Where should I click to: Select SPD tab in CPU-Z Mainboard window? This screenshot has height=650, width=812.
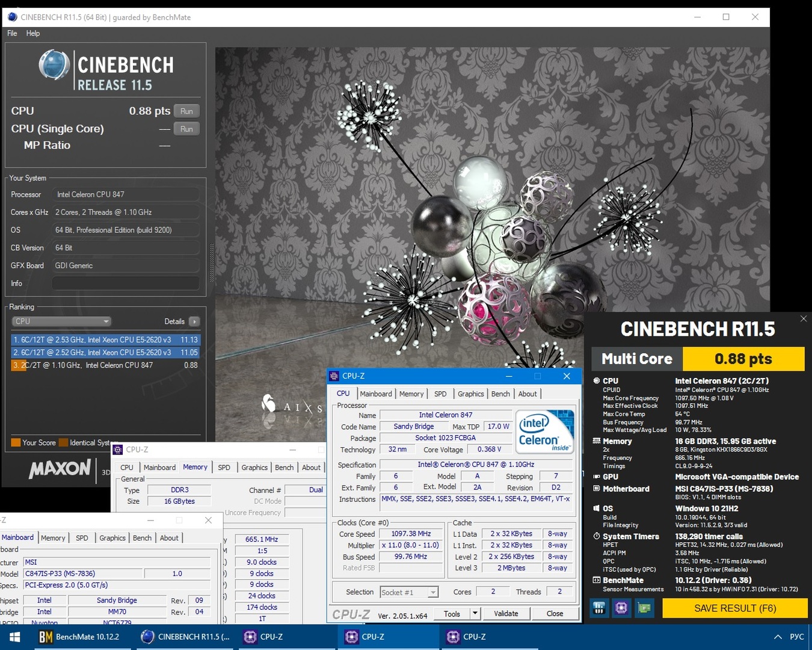coord(82,538)
